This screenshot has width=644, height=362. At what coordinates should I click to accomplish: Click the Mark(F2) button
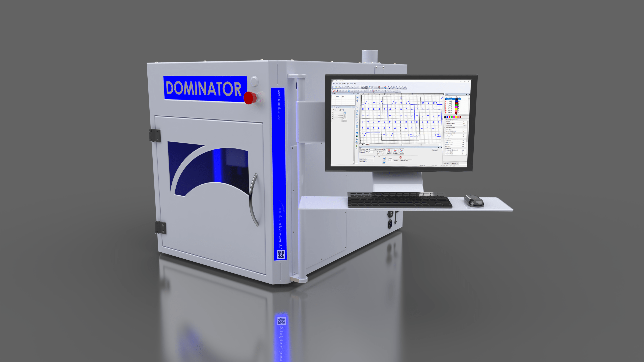[395, 151]
